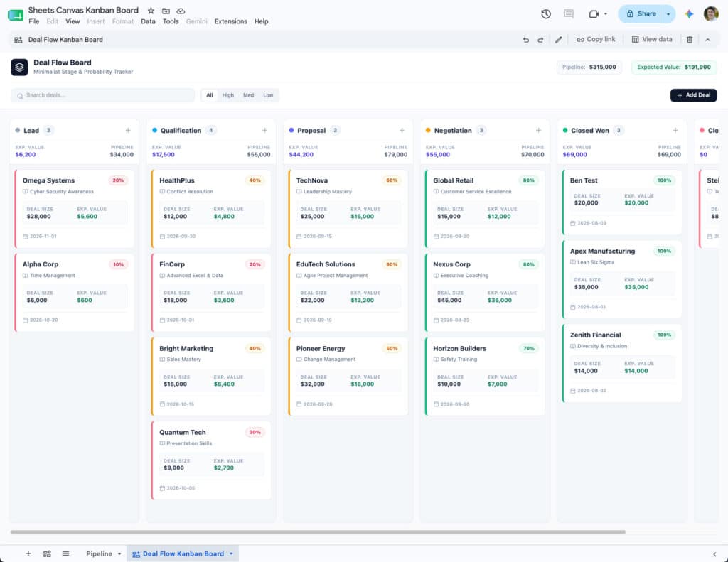Show the side panel arrow at bottom right

pos(714,554)
